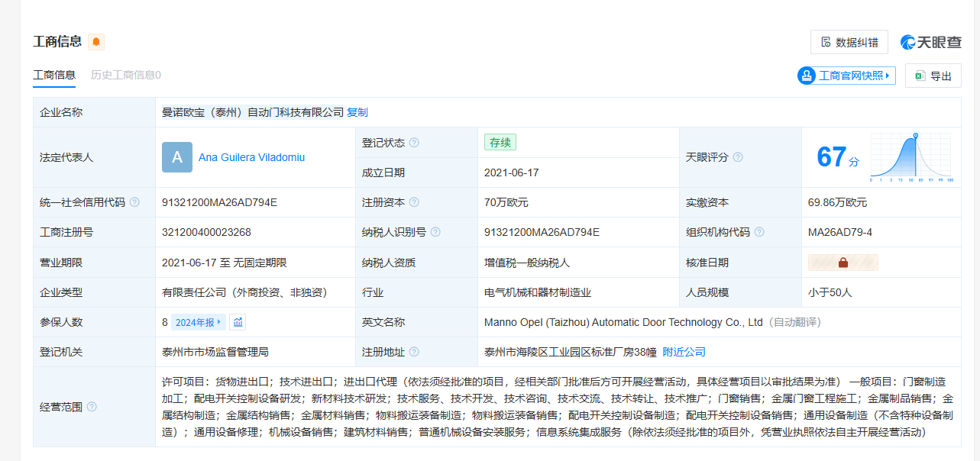Screen dimensions: 980x461
Task: Click the locked 核准日期 lock icon
Action: pyautogui.click(x=843, y=263)
